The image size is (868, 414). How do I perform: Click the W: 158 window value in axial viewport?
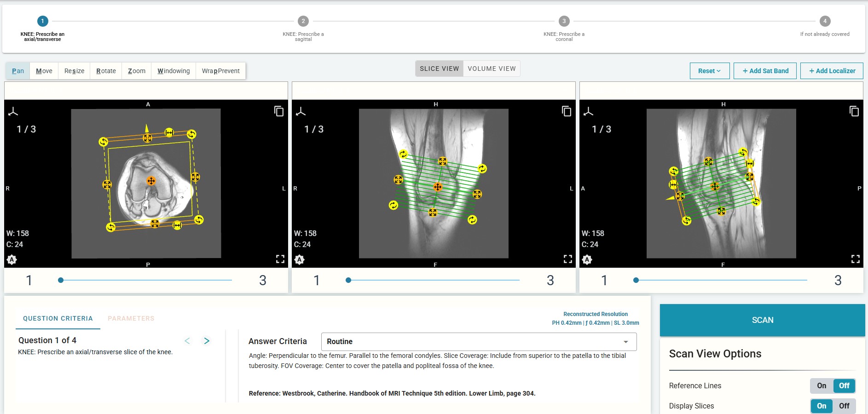point(17,233)
